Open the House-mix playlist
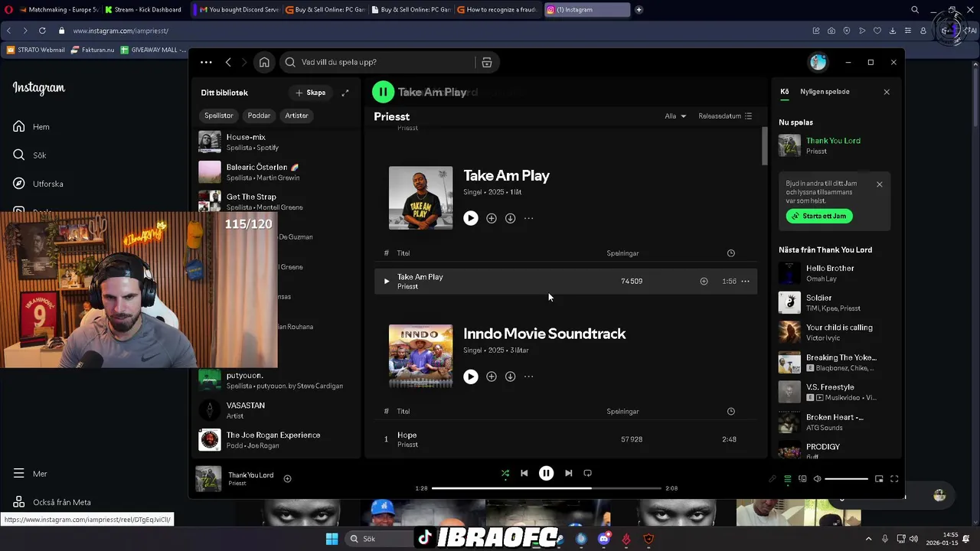Image resolution: width=980 pixels, height=551 pixels. click(x=277, y=142)
